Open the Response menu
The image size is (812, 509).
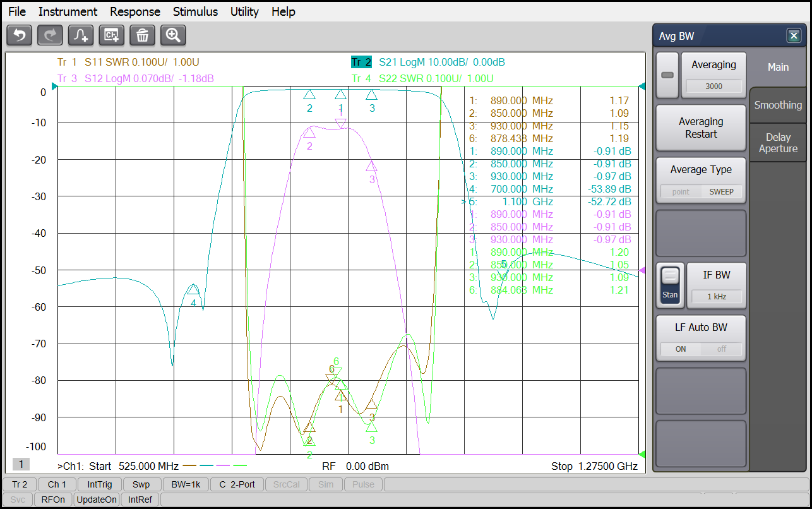point(135,11)
